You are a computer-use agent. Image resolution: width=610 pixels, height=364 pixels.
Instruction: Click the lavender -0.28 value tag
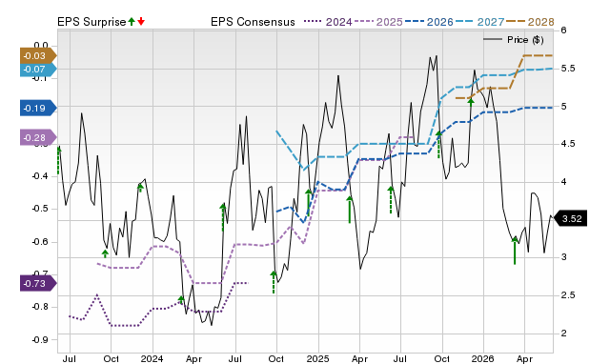(x=38, y=137)
